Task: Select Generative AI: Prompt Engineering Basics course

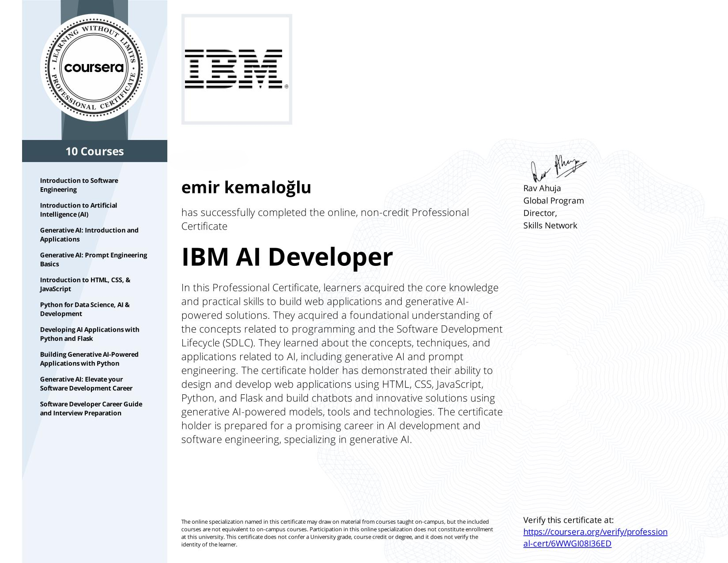Action: pyautogui.click(x=93, y=259)
